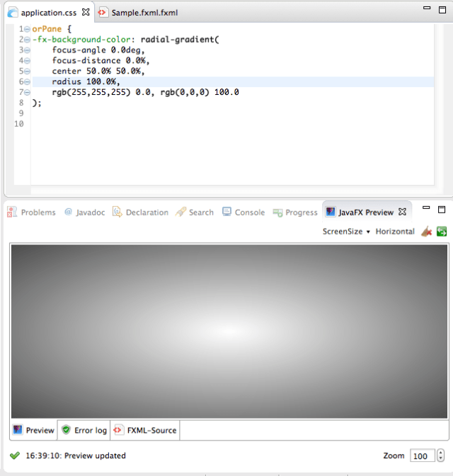Viewport: 453px width, 476px height.
Task: Switch to the Problems view
Action: click(x=32, y=212)
